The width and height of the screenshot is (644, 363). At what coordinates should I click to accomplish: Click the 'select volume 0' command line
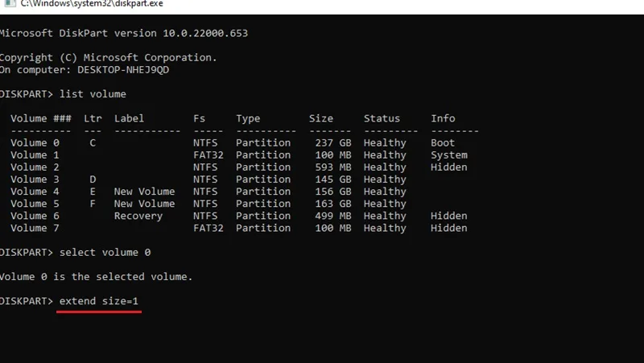[x=75, y=252]
